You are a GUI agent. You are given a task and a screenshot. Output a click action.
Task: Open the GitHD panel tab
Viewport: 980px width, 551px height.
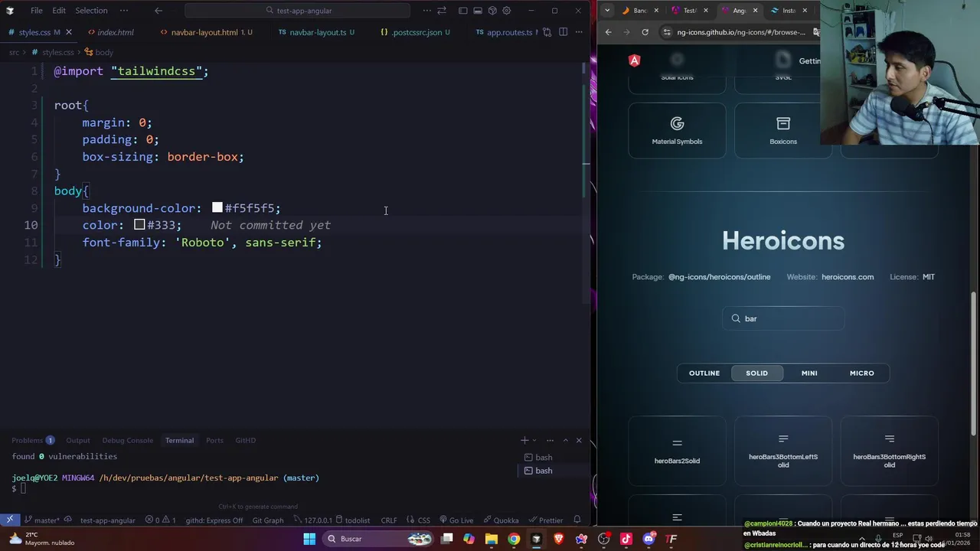(x=245, y=440)
